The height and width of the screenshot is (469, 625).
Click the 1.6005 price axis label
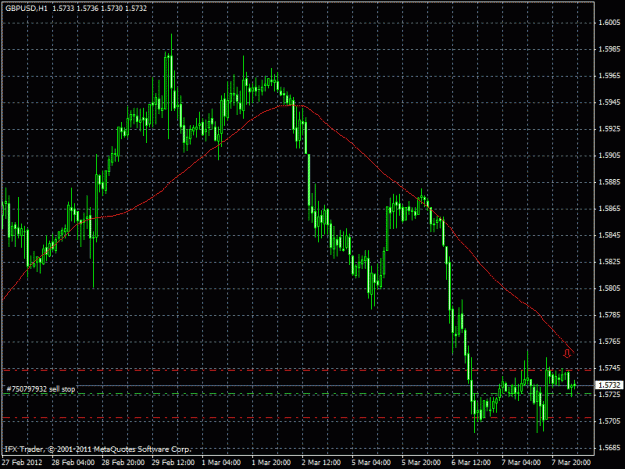tap(609, 22)
